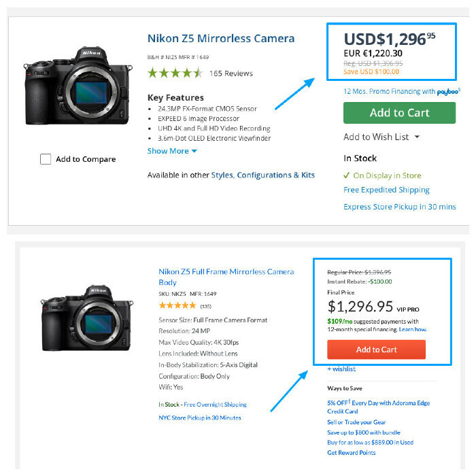
Task: Open Nikon Z5 Full Frame Mirrorless Camera Body
Action: pos(226,276)
